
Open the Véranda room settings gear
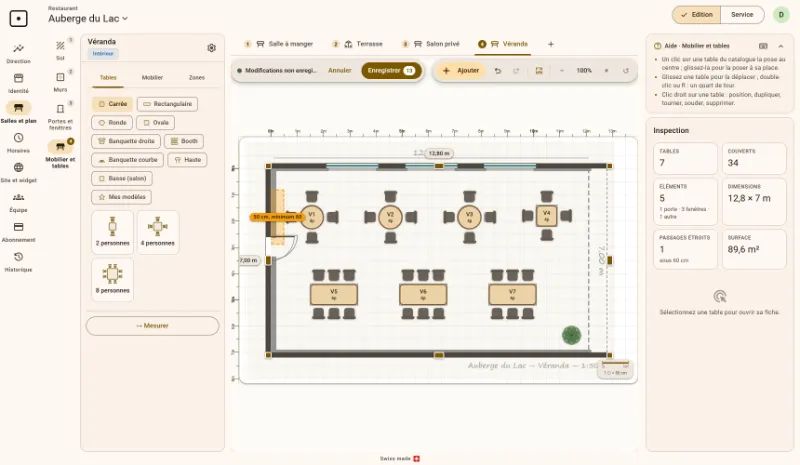click(211, 48)
